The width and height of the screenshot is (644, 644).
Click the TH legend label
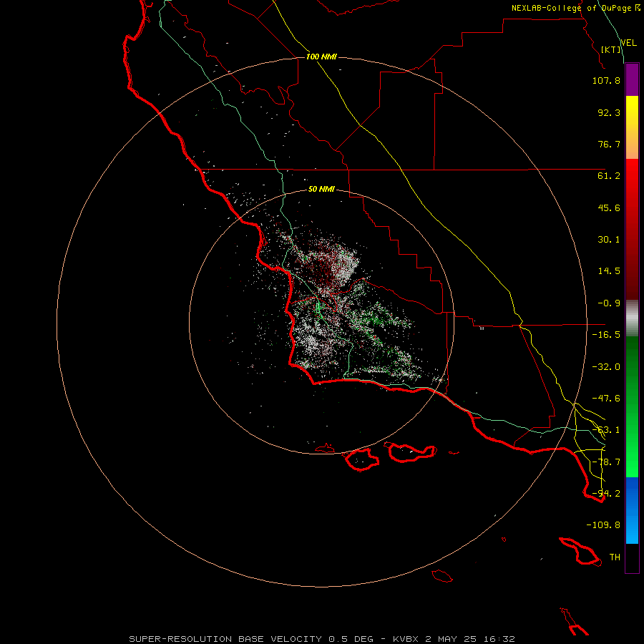tap(615, 557)
